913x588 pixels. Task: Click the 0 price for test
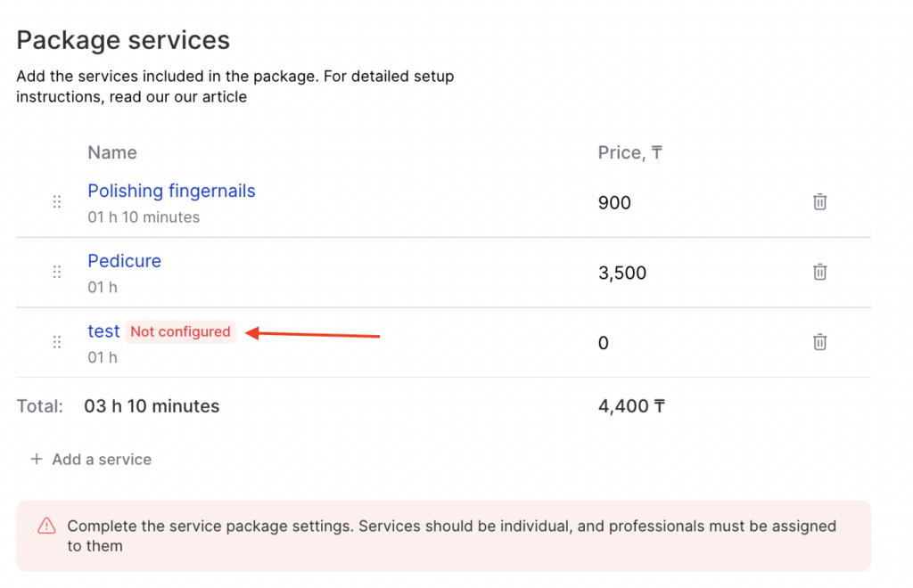pos(604,343)
